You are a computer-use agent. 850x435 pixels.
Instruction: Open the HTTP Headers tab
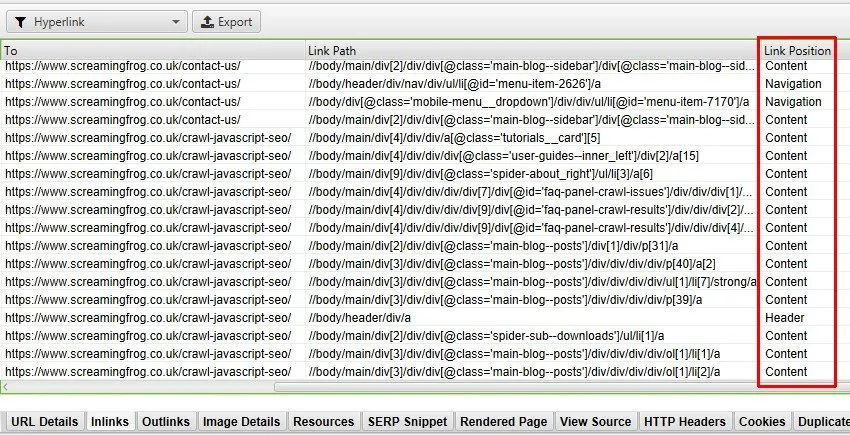pyautogui.click(x=685, y=422)
